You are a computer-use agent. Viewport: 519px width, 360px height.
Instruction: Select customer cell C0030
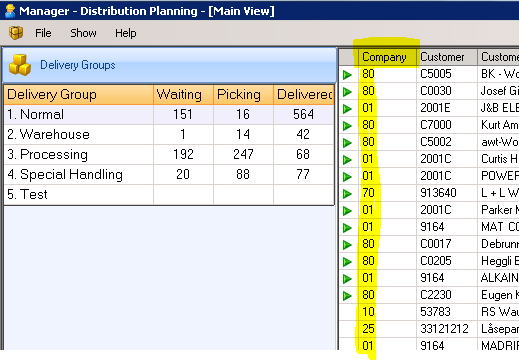447,91
